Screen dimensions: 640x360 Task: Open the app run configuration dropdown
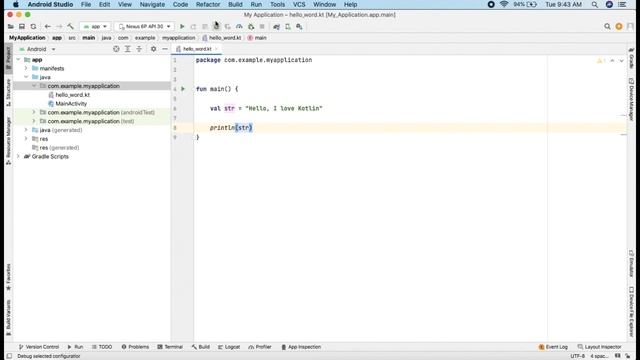[x=95, y=27]
